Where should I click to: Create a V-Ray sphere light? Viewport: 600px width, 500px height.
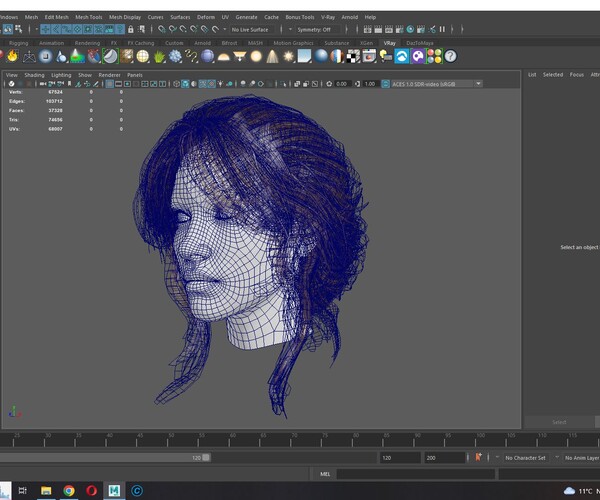pyautogui.click(x=256, y=57)
